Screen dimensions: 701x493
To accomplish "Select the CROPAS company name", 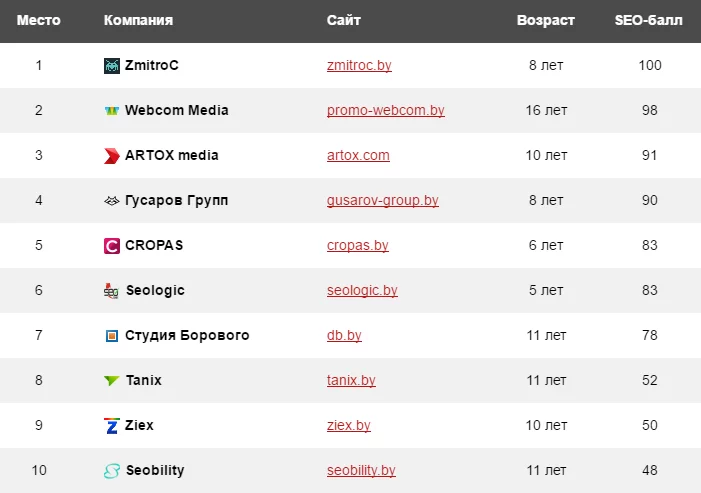I will click(x=154, y=245).
